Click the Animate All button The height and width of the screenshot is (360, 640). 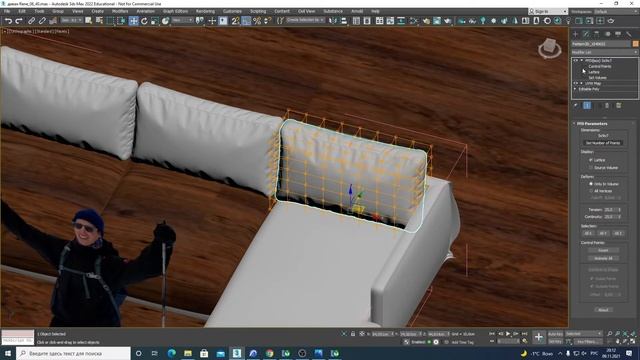pos(603,258)
